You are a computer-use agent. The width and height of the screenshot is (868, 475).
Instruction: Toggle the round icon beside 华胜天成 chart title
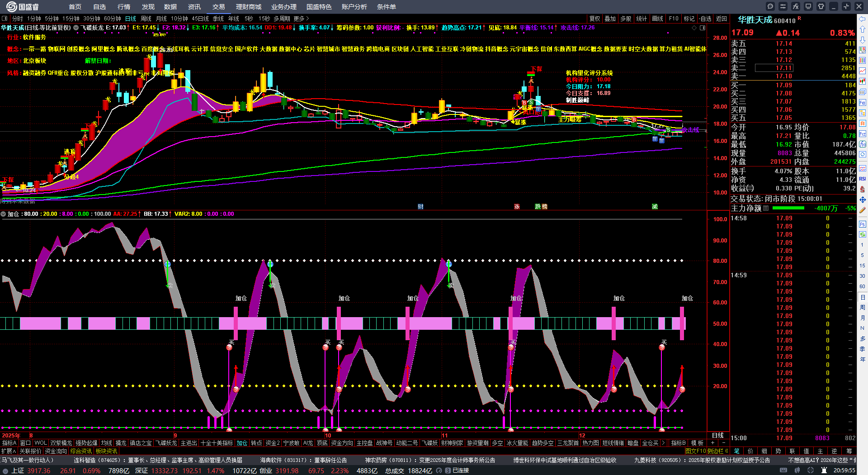[76, 28]
